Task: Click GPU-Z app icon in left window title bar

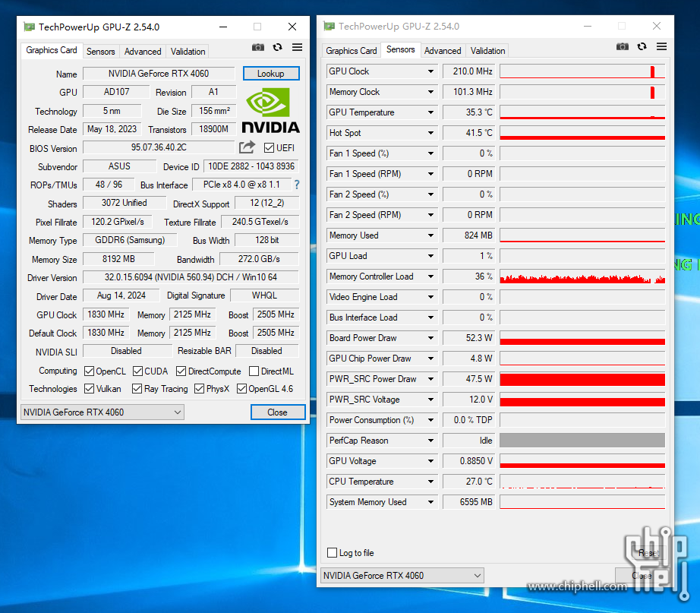Action: tap(30, 27)
